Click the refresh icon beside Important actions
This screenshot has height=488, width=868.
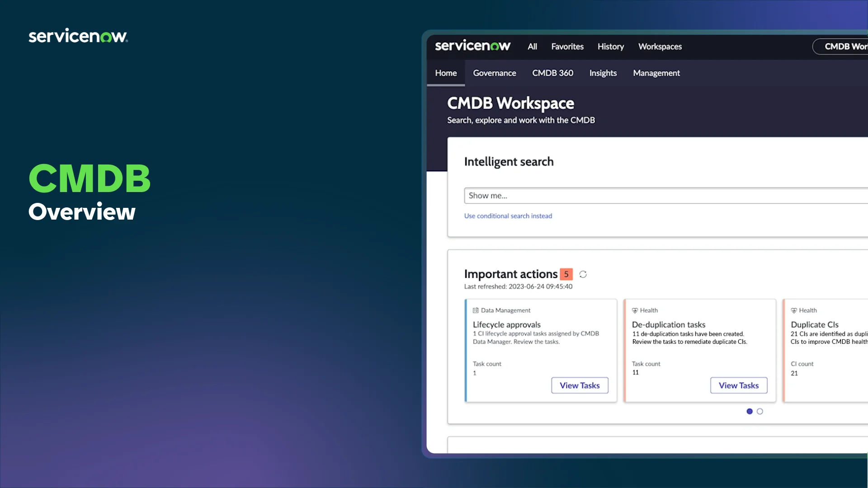(x=583, y=274)
